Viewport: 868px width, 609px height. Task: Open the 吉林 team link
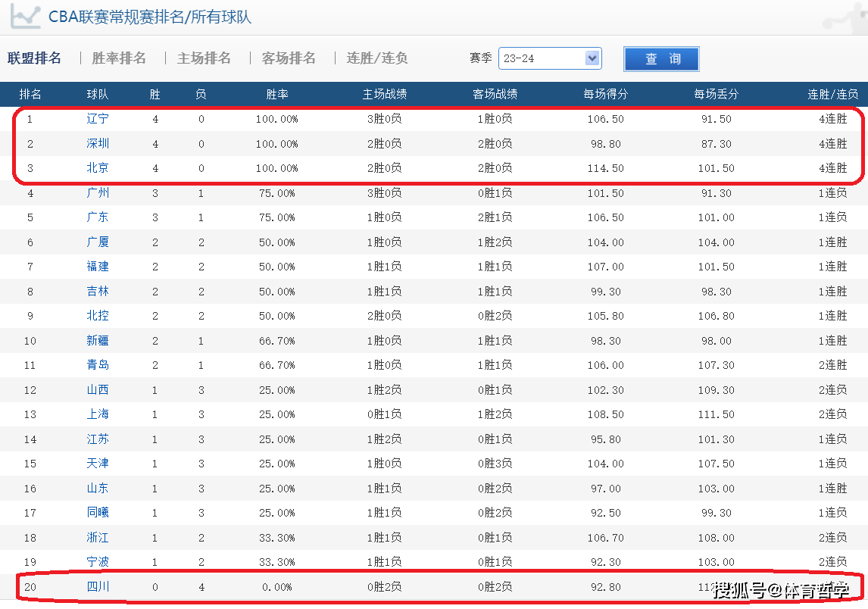pos(98,291)
